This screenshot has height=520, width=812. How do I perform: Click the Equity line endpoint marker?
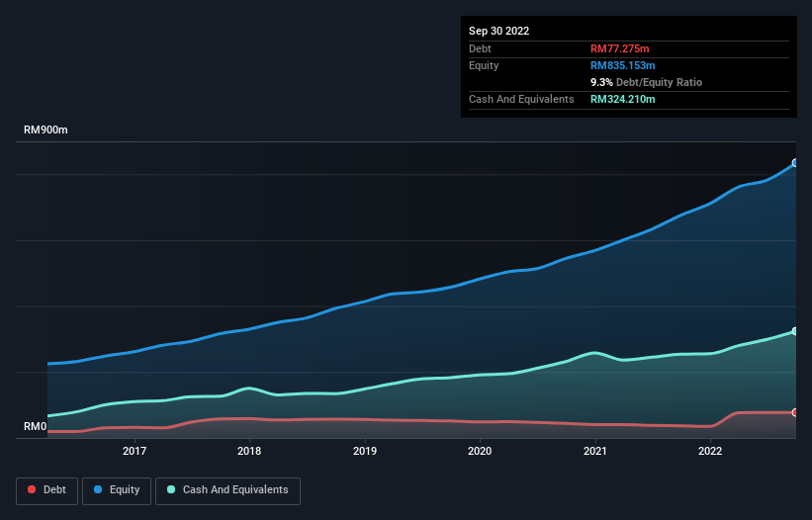point(795,163)
